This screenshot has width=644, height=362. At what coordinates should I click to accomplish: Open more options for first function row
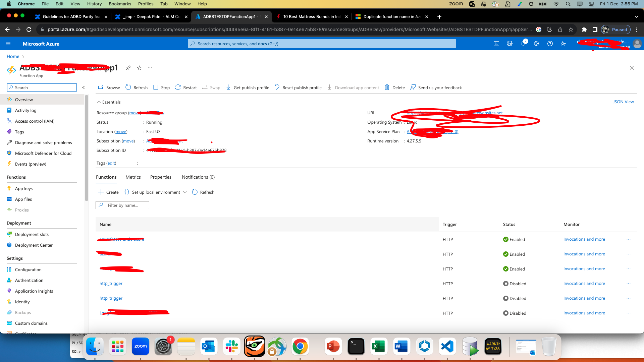[x=628, y=239]
